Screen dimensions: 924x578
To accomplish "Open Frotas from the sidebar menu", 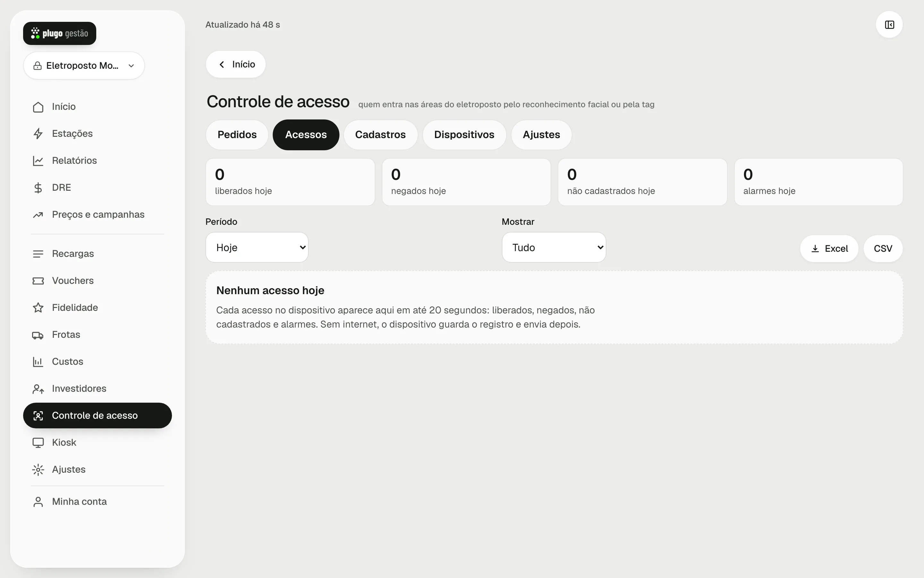I will click(97, 335).
